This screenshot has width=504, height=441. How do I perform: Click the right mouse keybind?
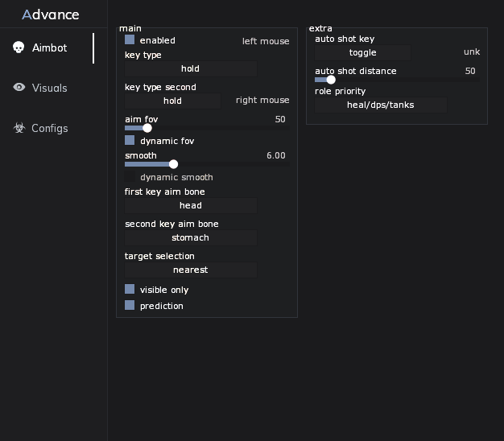pos(262,101)
